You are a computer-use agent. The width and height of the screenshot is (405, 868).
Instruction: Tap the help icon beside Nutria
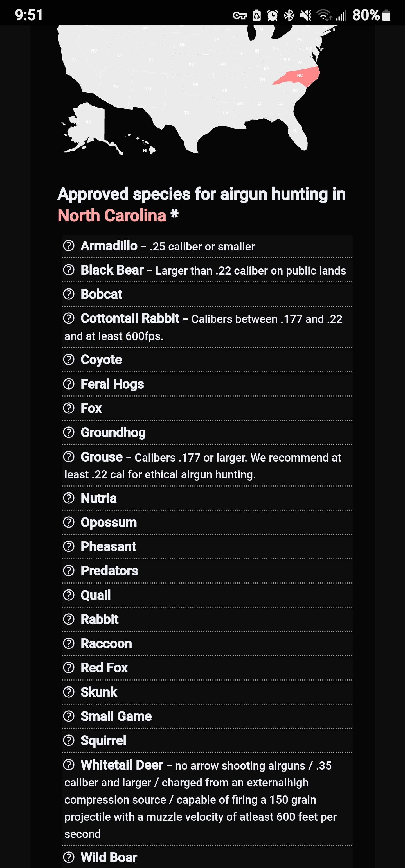pyautogui.click(x=69, y=498)
